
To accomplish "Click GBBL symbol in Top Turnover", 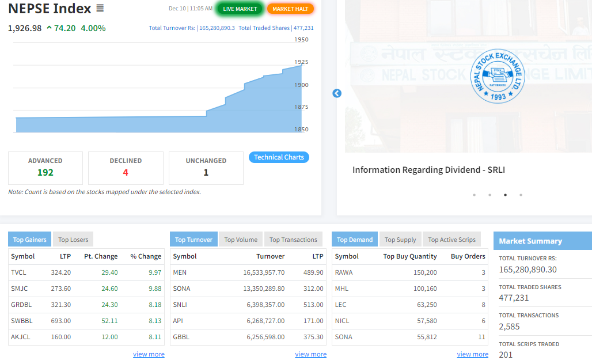I will click(x=181, y=337).
